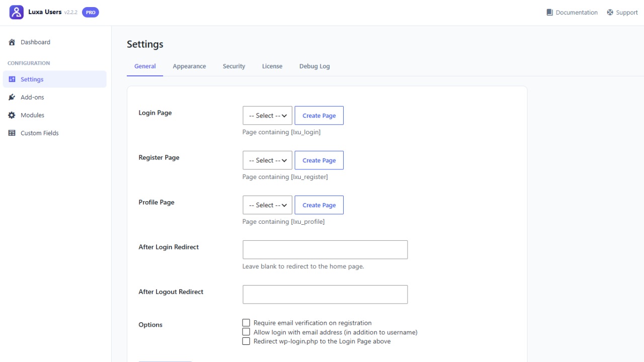644x362 pixels.
Task: Focus the After Login Redirect field
Action: point(325,250)
